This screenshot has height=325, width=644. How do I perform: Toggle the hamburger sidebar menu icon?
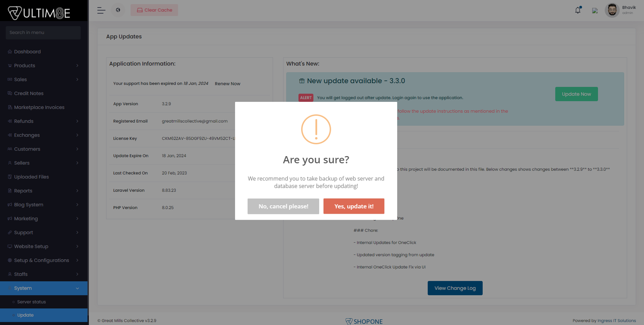pyautogui.click(x=101, y=10)
